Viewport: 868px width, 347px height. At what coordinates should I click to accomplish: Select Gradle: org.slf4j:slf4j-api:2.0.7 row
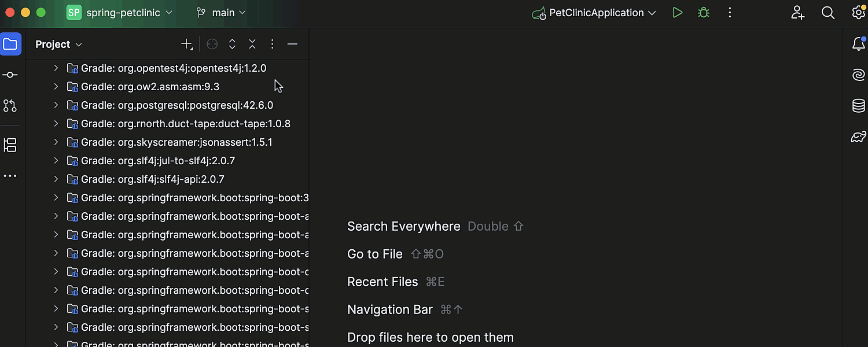(167, 179)
